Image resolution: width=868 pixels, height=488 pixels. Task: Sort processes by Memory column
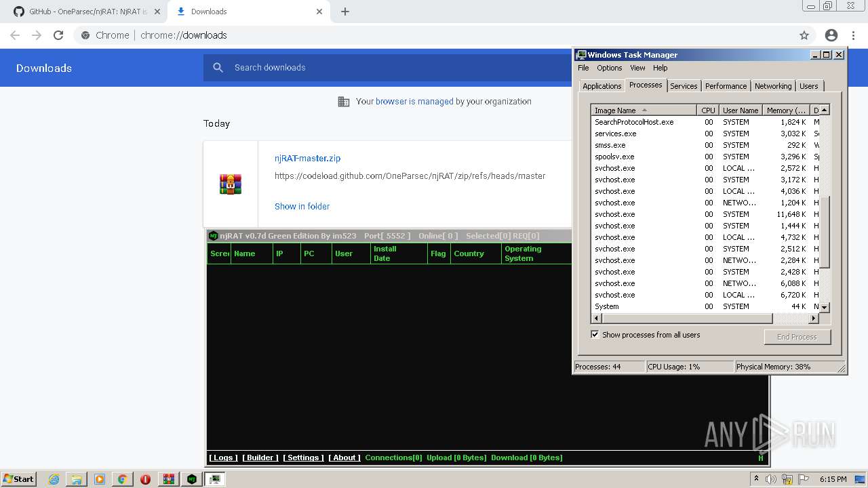[x=786, y=110]
